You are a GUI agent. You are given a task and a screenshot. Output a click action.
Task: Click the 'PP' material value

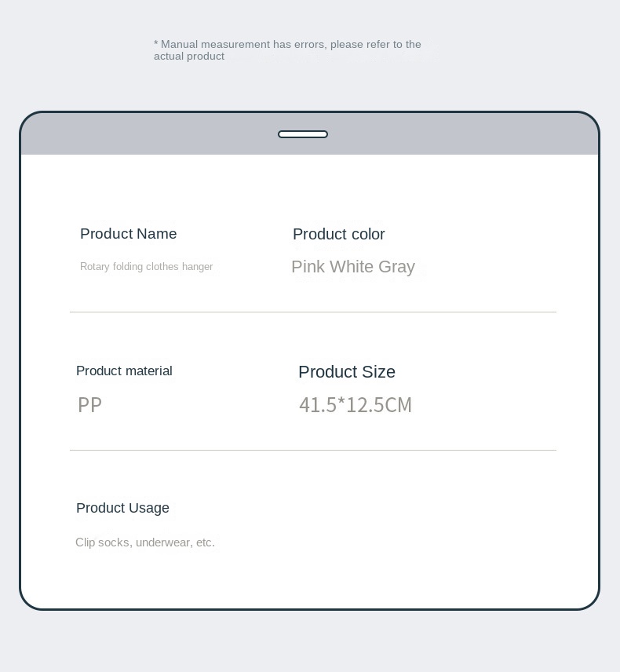click(x=89, y=405)
